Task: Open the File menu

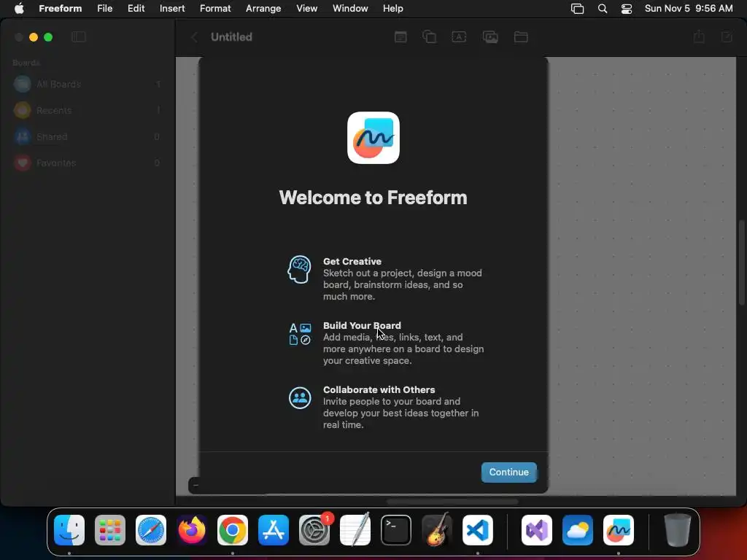Action: pyautogui.click(x=104, y=8)
